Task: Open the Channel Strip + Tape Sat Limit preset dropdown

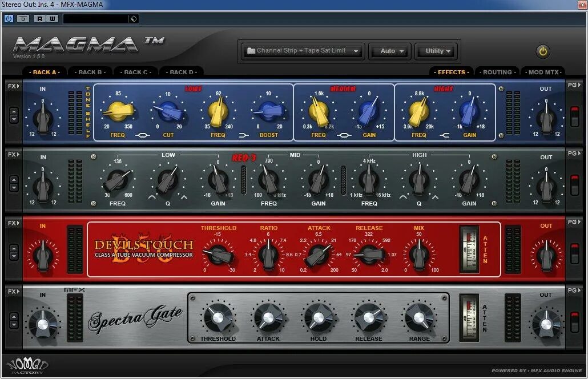Action: (303, 51)
